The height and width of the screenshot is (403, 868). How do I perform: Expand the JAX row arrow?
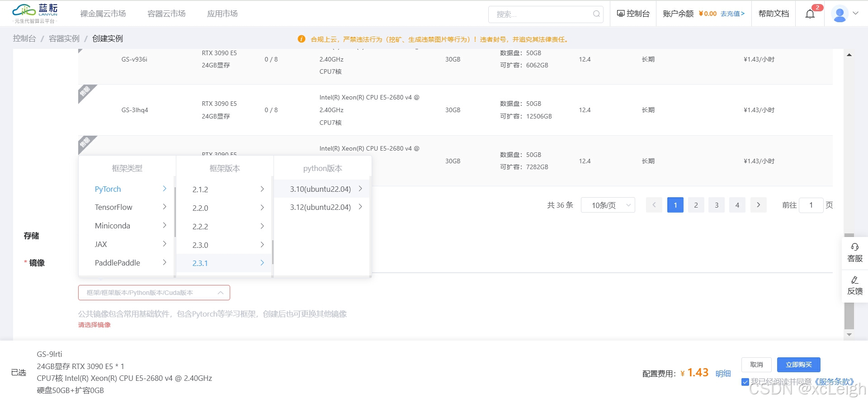(165, 244)
